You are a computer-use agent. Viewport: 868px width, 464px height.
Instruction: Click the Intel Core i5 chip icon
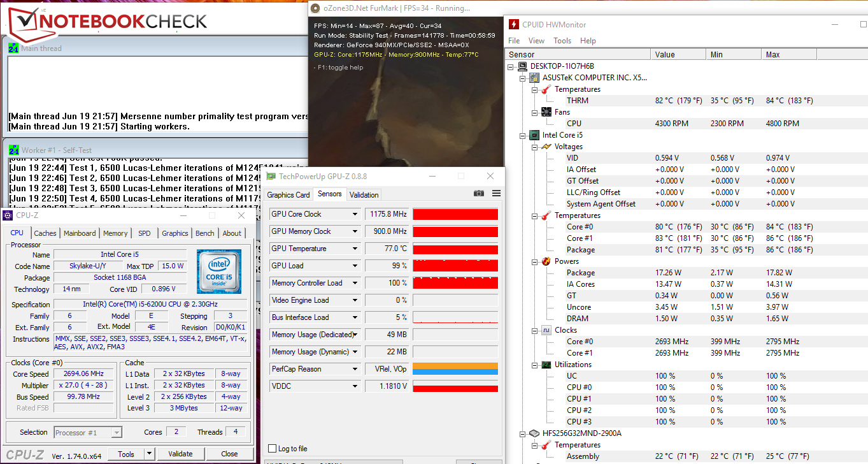[534, 135]
